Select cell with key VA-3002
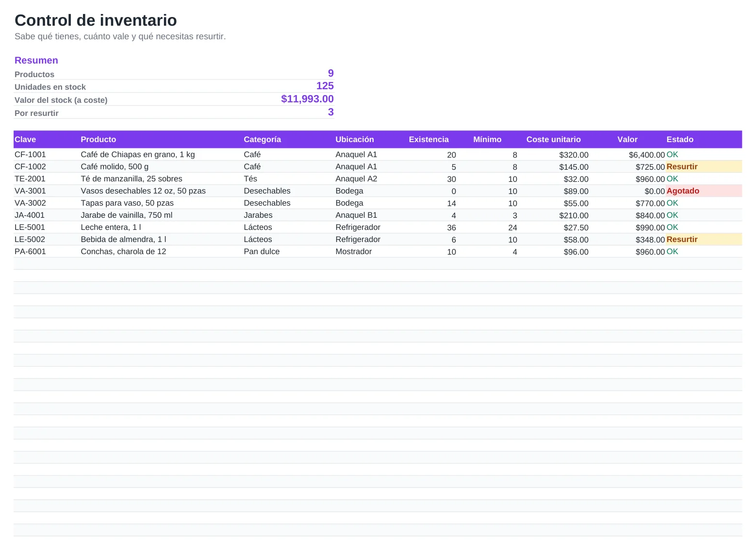 tap(30, 203)
